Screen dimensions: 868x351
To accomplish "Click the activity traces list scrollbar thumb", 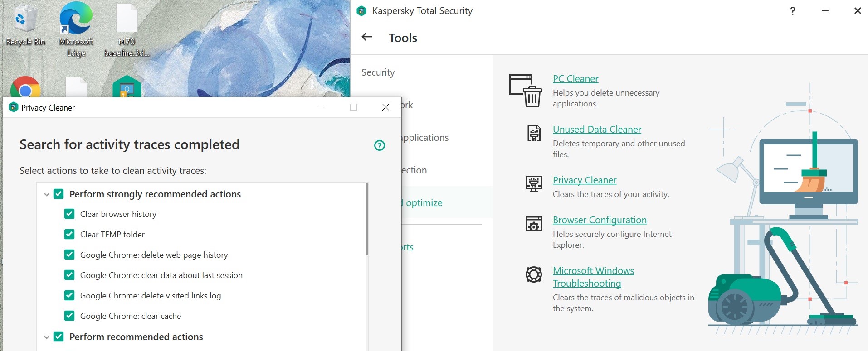I will click(366, 219).
